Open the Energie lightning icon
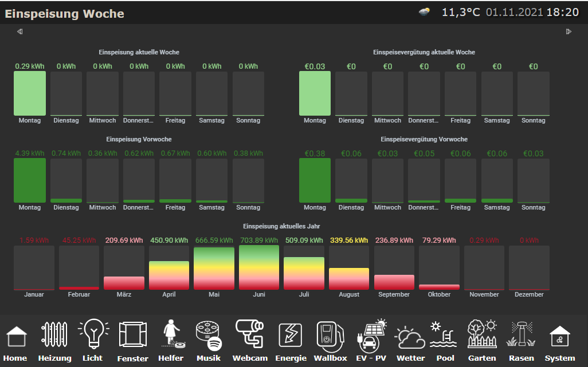Image resolution: width=588 pixels, height=367 pixels. tap(290, 336)
